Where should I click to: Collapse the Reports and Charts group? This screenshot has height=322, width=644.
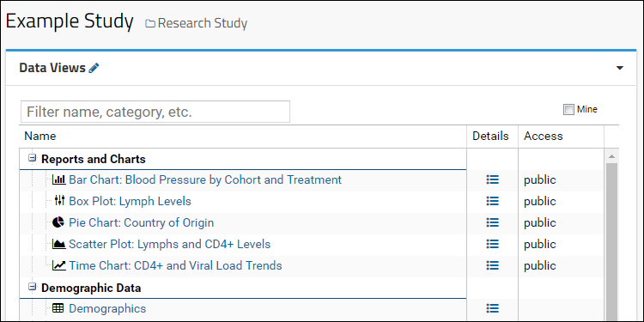click(32, 158)
